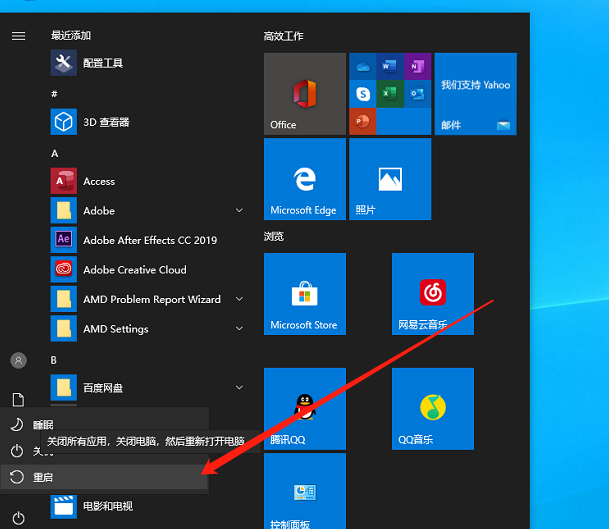The height and width of the screenshot is (529, 609).
Task: Click the user account avatar icon
Action: pos(18,360)
